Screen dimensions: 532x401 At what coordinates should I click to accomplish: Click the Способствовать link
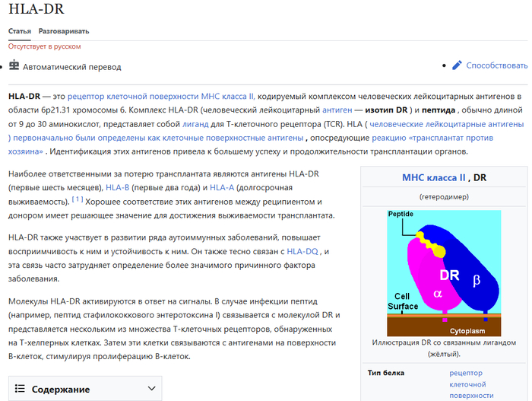coord(496,65)
